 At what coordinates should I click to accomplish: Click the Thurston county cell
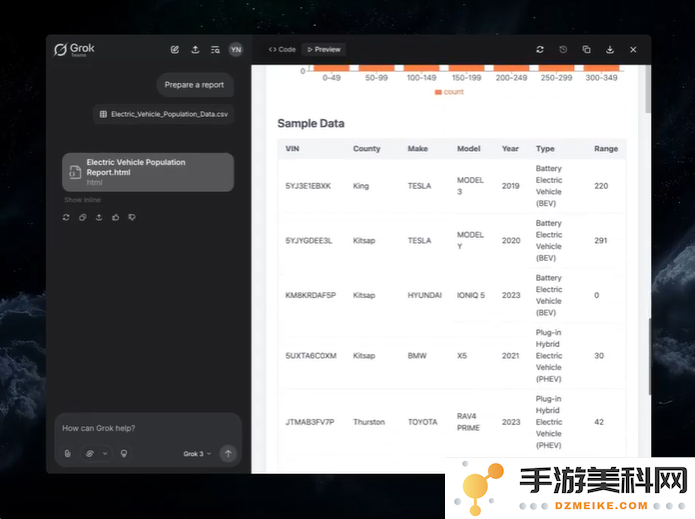pos(369,422)
